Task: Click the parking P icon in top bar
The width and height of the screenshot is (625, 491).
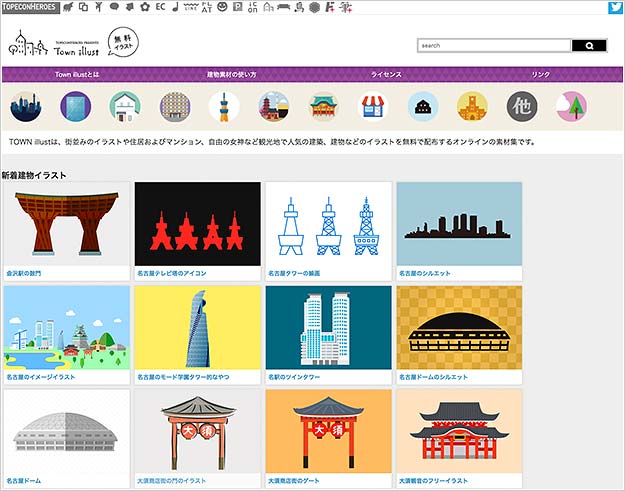Action: pyautogui.click(x=238, y=7)
